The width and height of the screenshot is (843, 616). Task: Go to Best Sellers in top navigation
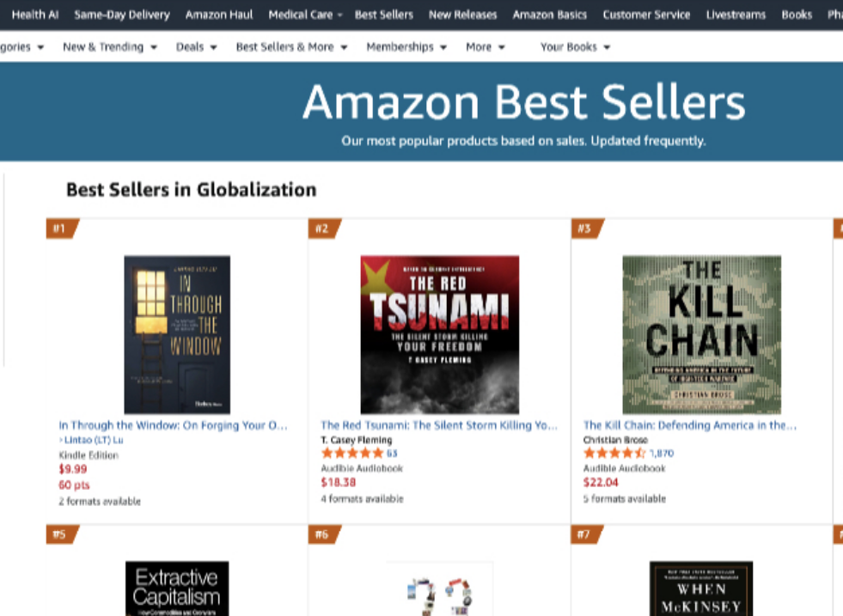coord(383,15)
